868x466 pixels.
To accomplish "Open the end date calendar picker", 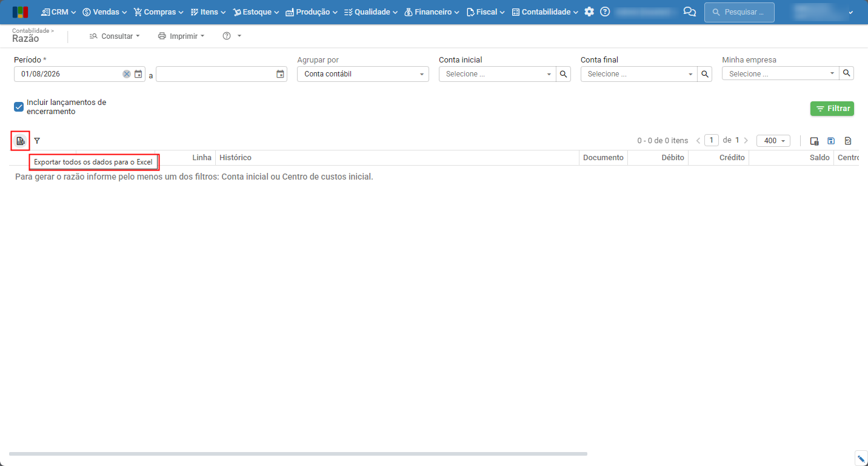I will (x=280, y=74).
